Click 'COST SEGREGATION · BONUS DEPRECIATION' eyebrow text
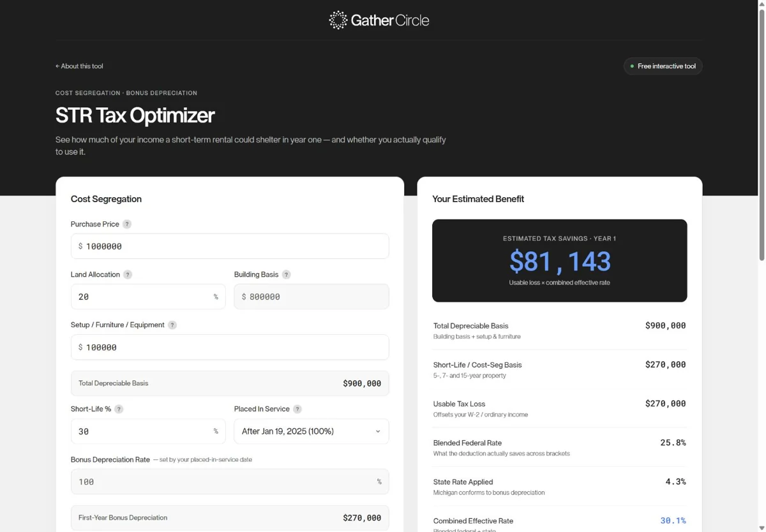Image resolution: width=766 pixels, height=532 pixels. tap(126, 93)
